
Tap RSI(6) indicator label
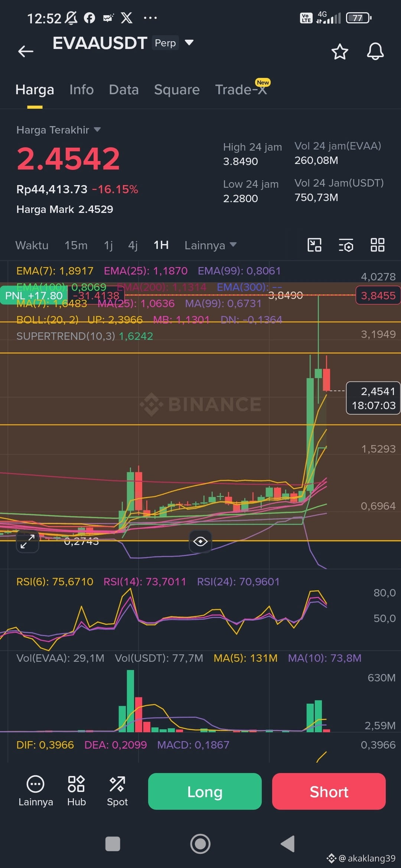[55, 582]
